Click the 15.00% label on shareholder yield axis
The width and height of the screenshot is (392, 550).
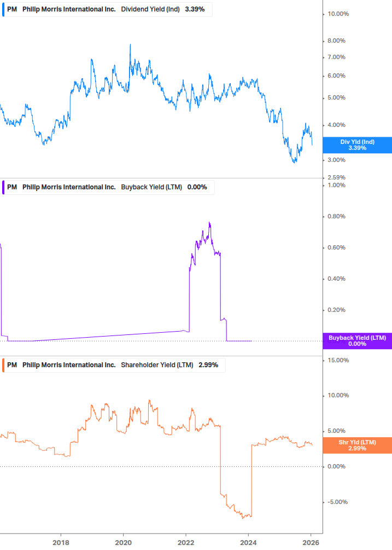tap(338, 360)
